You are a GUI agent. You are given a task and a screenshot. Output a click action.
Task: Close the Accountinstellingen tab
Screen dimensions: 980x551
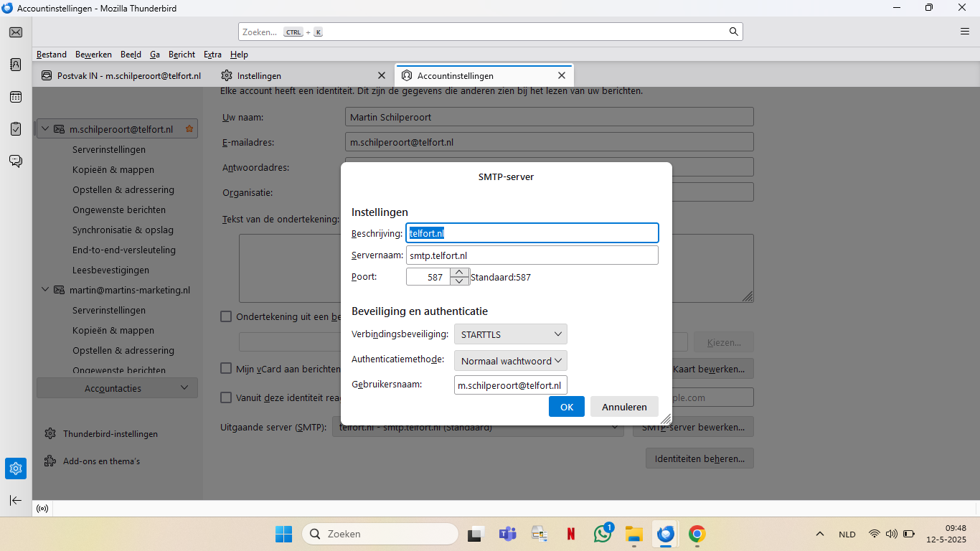coord(562,75)
